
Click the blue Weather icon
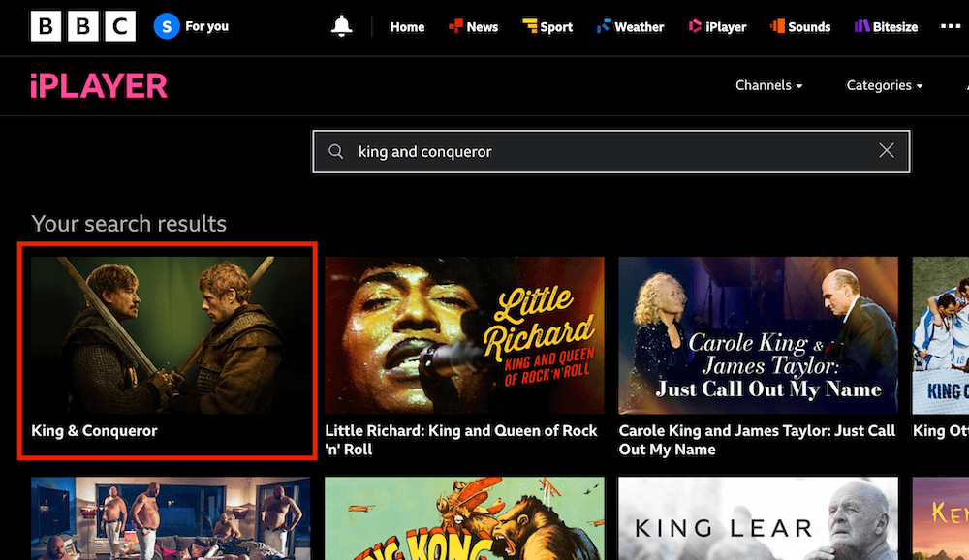coord(604,26)
